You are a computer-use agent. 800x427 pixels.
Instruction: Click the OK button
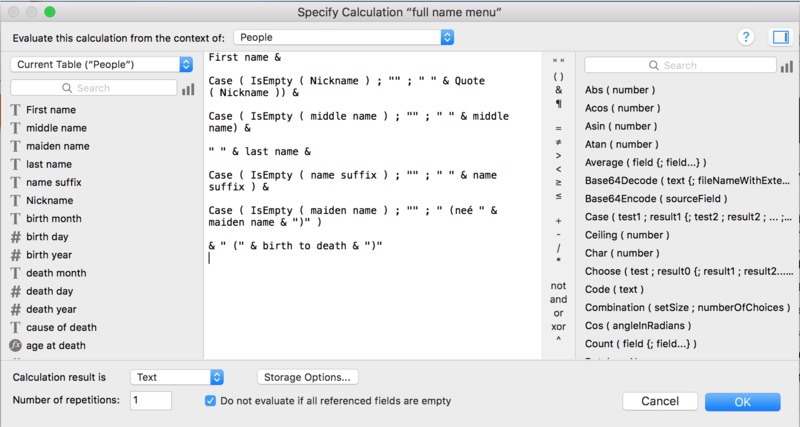point(742,401)
